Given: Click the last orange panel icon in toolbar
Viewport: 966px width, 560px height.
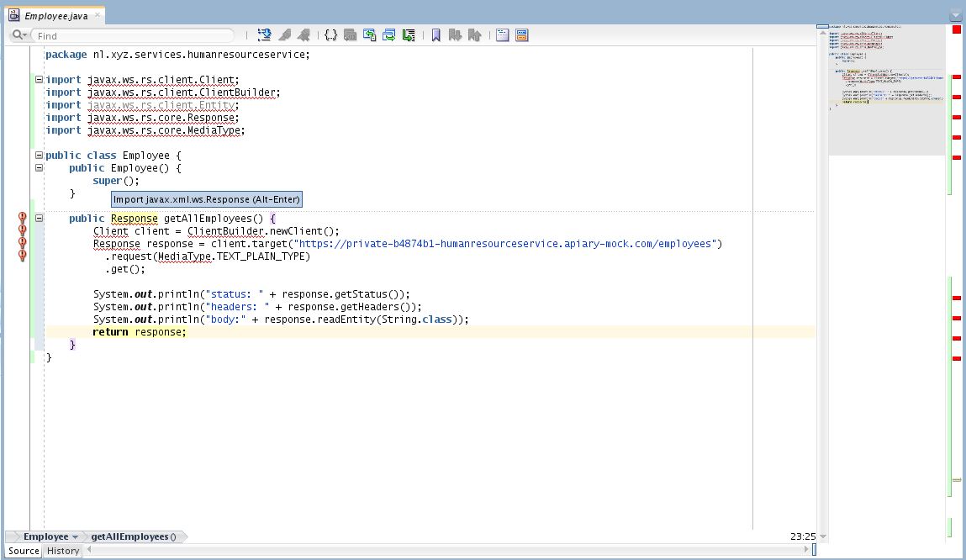Looking at the screenshot, I should (x=521, y=35).
